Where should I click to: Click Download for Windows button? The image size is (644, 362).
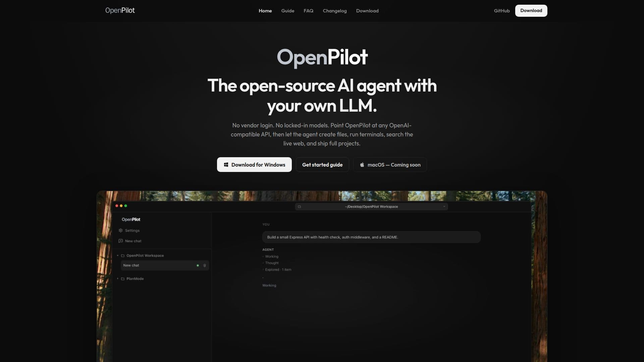click(x=254, y=165)
